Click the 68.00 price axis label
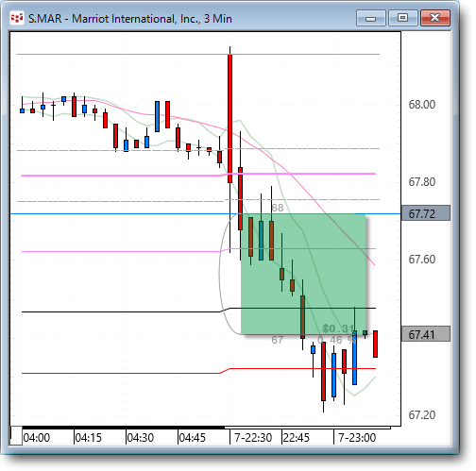The height and width of the screenshot is (471, 476). (x=422, y=105)
